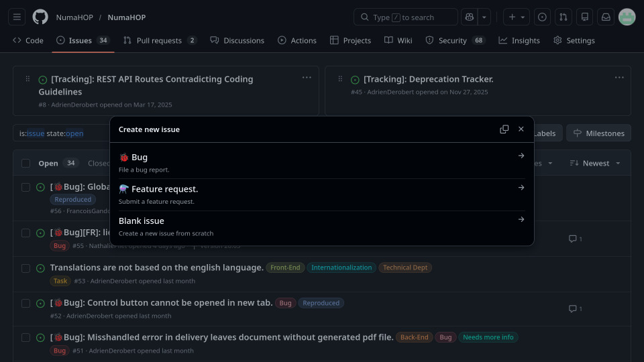
Task: Open the user avatar menu
Action: click(627, 17)
